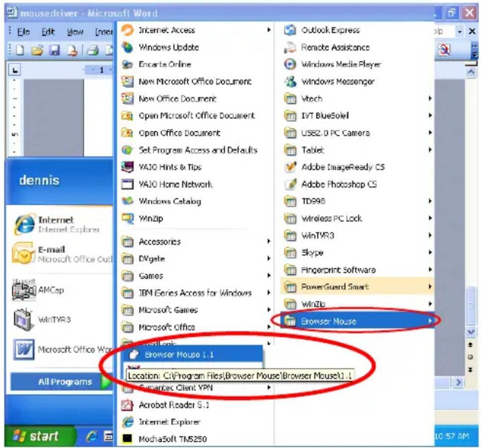Viewport: 481px width, 448px height.
Task: Expand the Games folder submenu
Action: (x=196, y=276)
